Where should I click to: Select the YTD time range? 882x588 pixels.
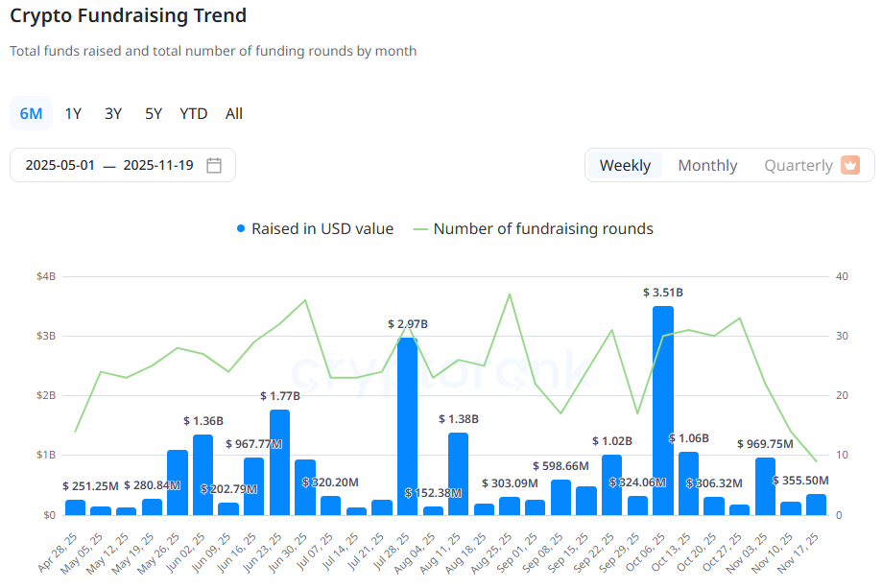pyautogui.click(x=193, y=113)
